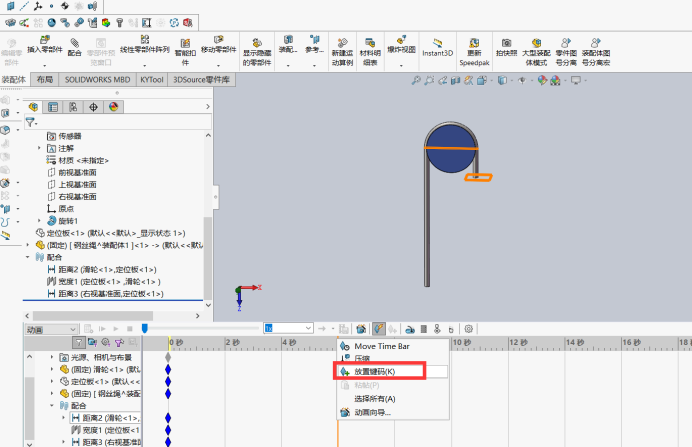
Task: Click the Gravity icon in motion toolbar
Action: (x=451, y=329)
